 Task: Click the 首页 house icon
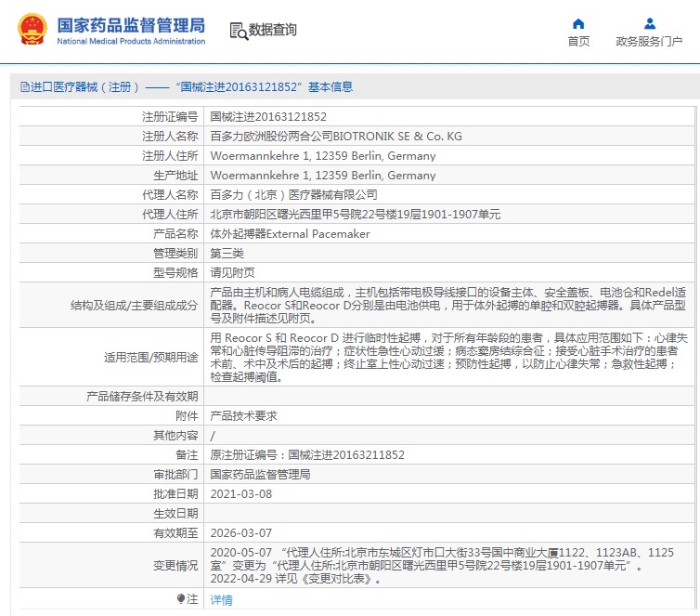(578, 24)
